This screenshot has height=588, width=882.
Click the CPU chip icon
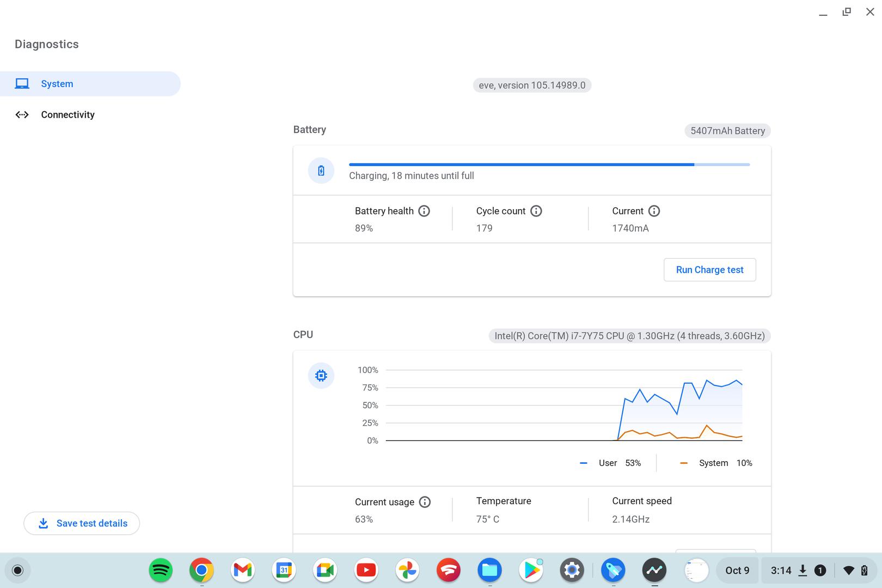click(321, 376)
